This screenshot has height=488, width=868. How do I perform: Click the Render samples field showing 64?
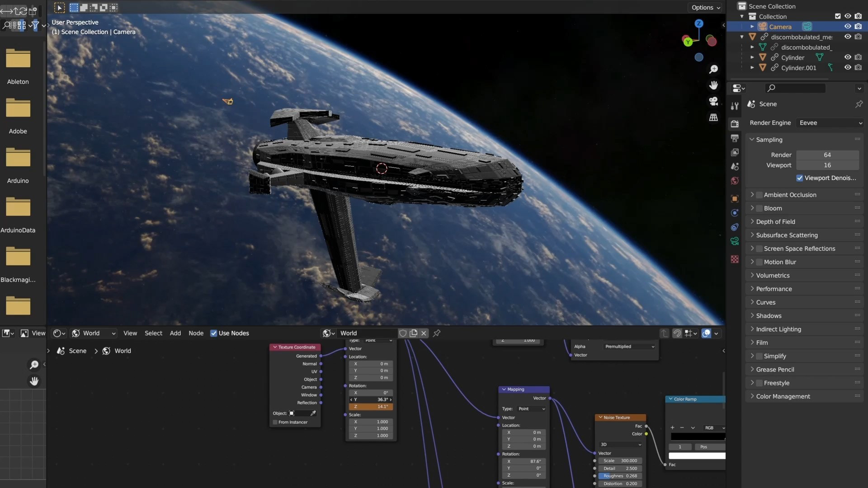[x=827, y=155]
